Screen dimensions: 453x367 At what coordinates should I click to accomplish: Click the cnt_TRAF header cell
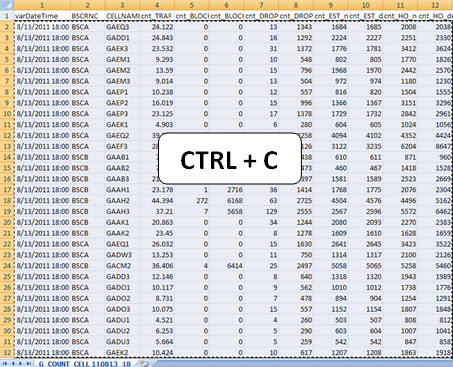157,16
